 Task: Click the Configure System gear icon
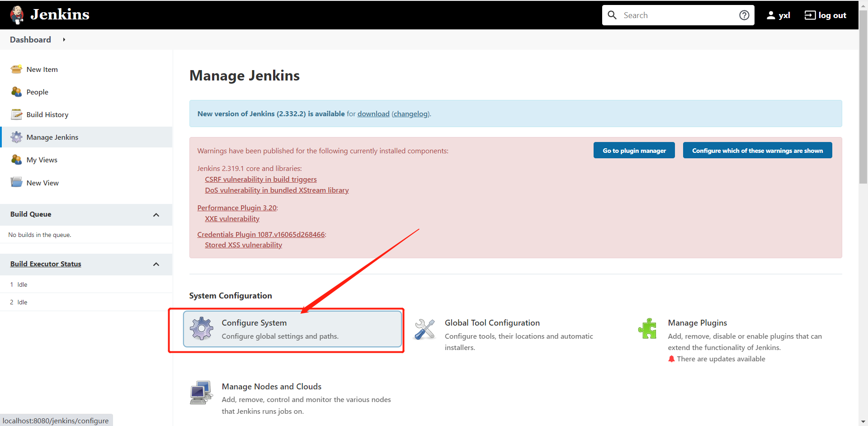(x=202, y=328)
